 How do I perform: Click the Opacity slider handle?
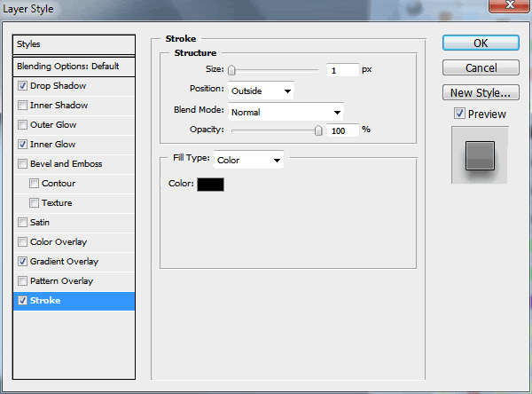tap(318, 130)
